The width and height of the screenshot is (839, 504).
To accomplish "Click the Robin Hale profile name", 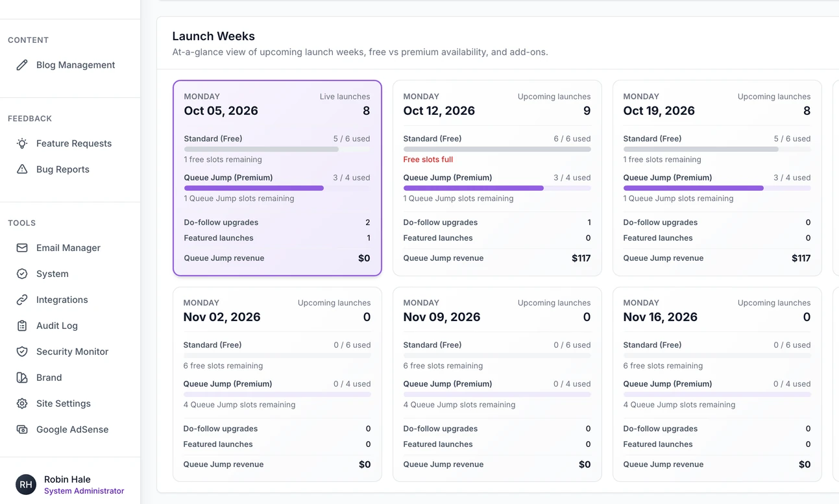I will pyautogui.click(x=67, y=479).
